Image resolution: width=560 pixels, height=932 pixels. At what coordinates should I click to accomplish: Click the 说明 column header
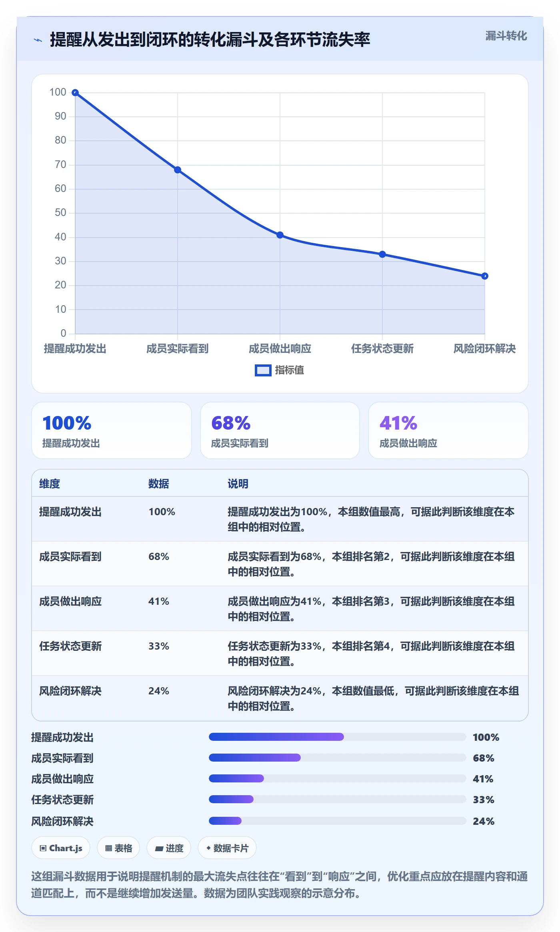point(238,484)
